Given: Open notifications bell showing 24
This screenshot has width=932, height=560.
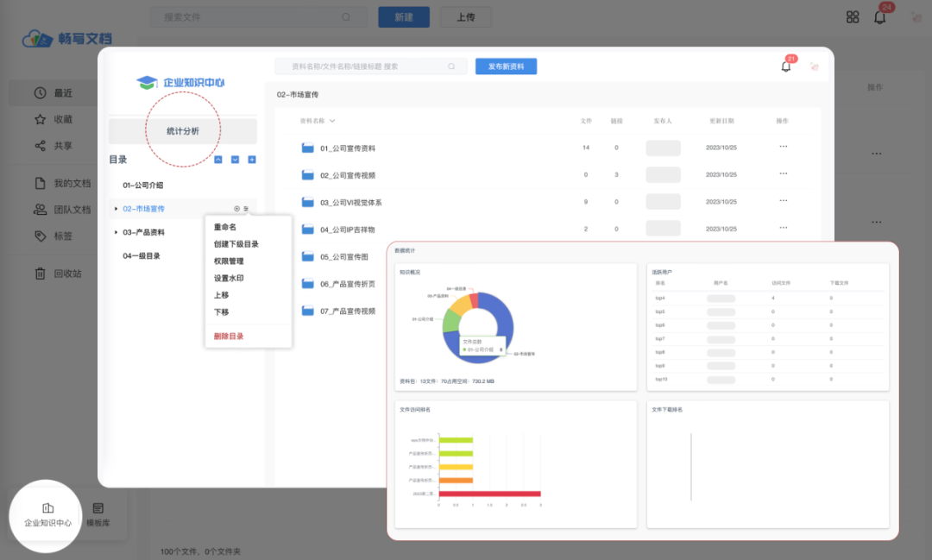Looking at the screenshot, I should coord(880,16).
